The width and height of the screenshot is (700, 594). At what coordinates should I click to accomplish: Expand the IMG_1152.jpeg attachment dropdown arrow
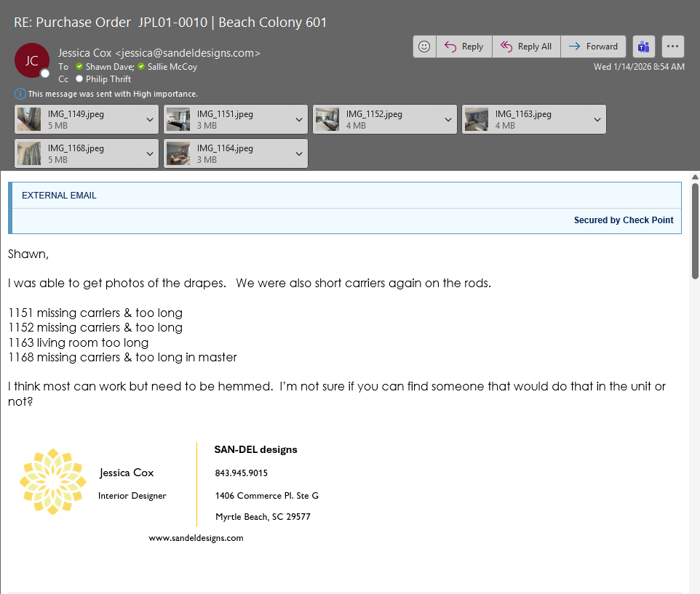pos(448,120)
